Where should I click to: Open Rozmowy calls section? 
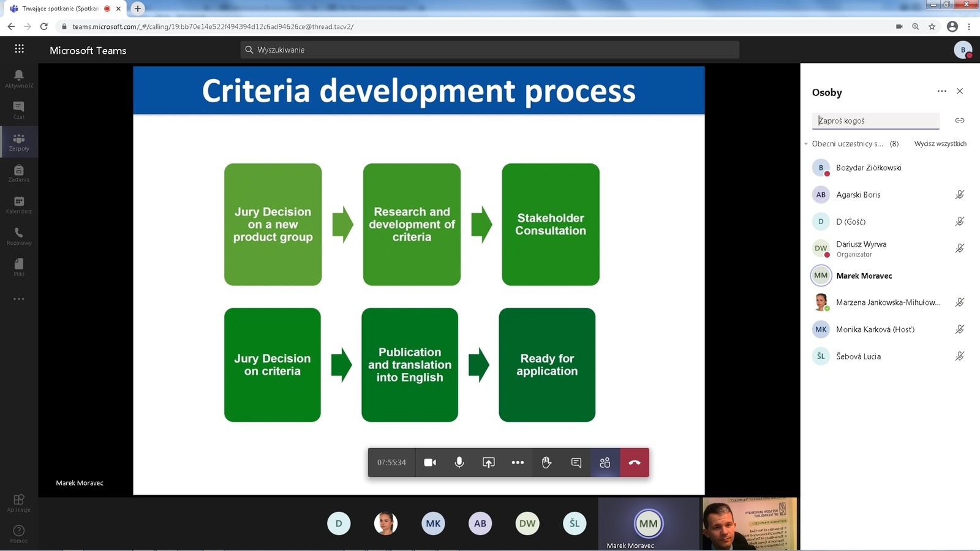click(19, 236)
